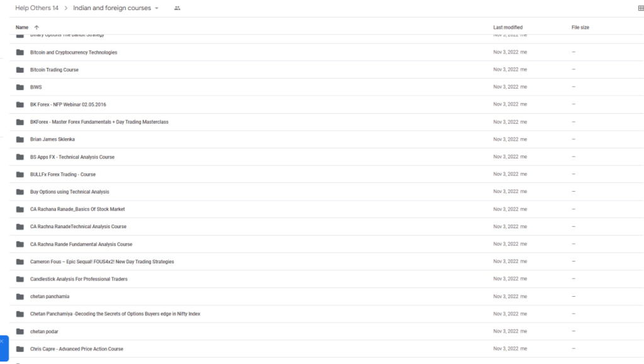Click folder icon next to BIWS
The width and height of the screenshot is (644, 364).
[19, 87]
